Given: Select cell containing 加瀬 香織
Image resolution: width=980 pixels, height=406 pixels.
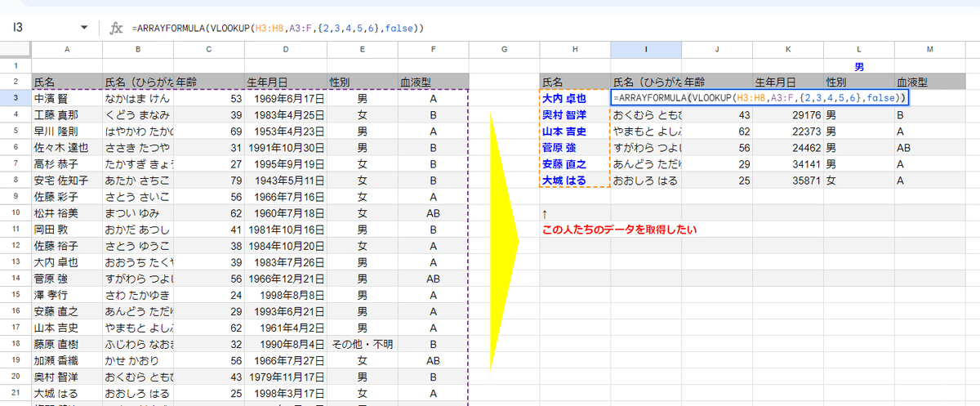Looking at the screenshot, I should [x=66, y=359].
